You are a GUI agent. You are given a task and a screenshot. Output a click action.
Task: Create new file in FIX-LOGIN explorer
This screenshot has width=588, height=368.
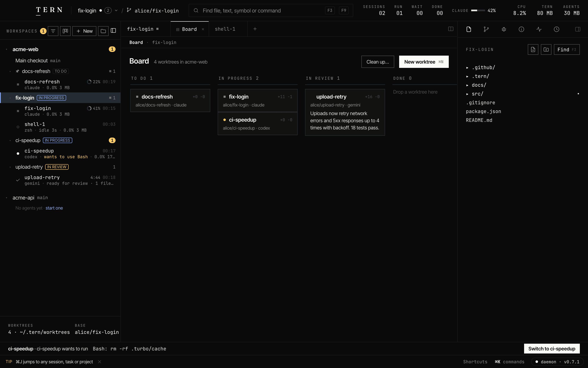tap(533, 49)
